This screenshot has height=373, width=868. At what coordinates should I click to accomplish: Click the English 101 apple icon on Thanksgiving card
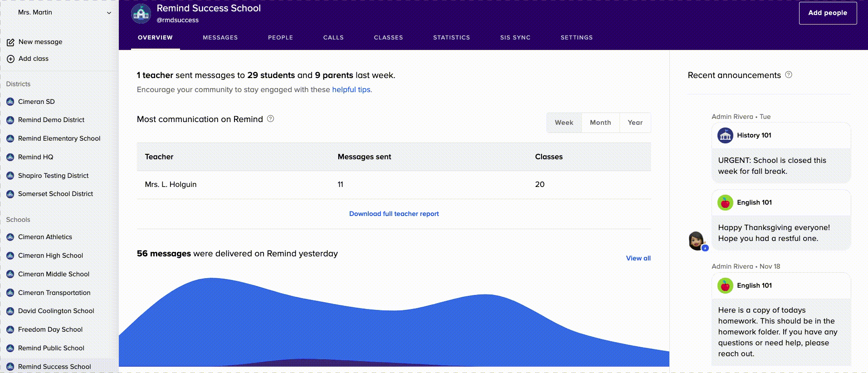pos(725,202)
